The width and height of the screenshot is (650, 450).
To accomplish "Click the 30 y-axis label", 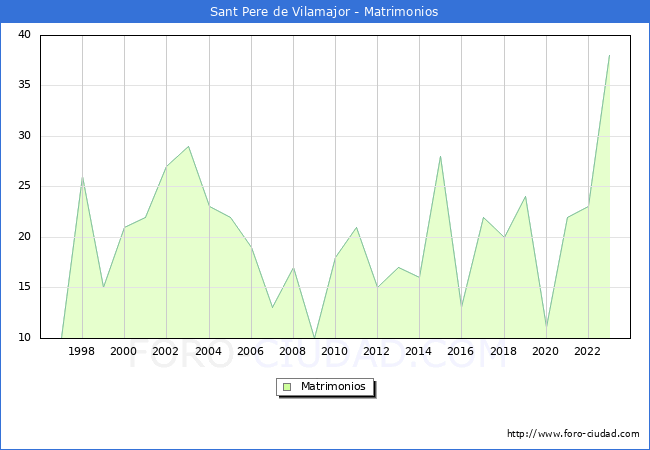I will click(24, 135).
